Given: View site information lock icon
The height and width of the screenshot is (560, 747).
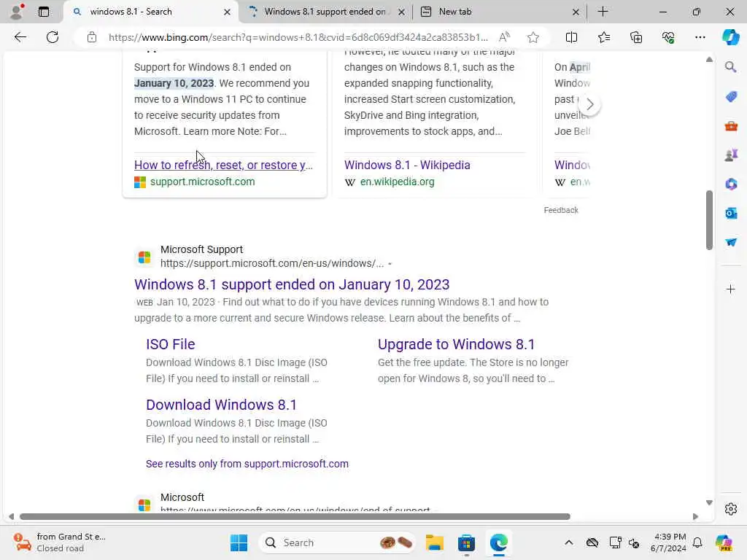Looking at the screenshot, I should 92,37.
